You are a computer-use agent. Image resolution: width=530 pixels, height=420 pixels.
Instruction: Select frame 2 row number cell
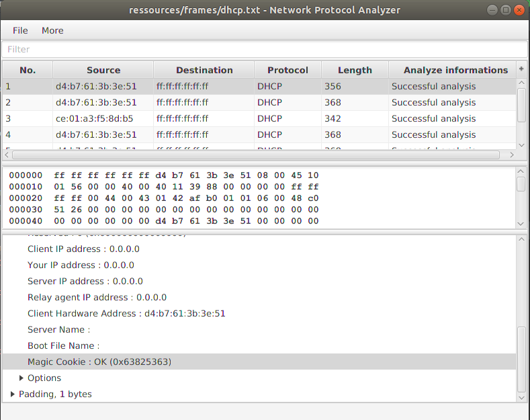pos(28,102)
